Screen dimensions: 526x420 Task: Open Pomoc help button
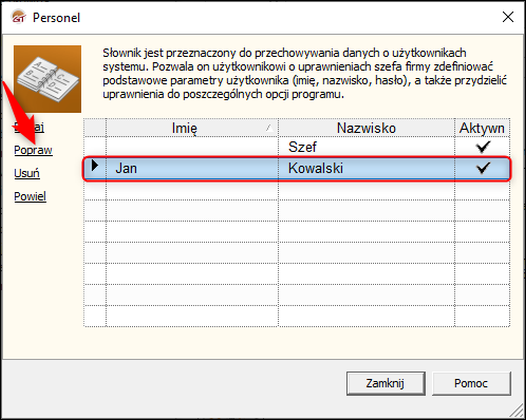[471, 383]
